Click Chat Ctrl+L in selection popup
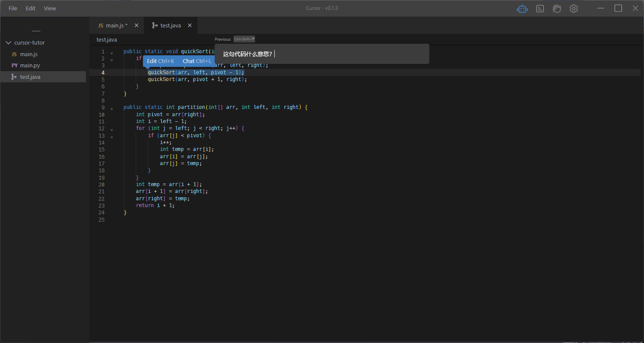Image resolution: width=644 pixels, height=343 pixels. (x=197, y=61)
